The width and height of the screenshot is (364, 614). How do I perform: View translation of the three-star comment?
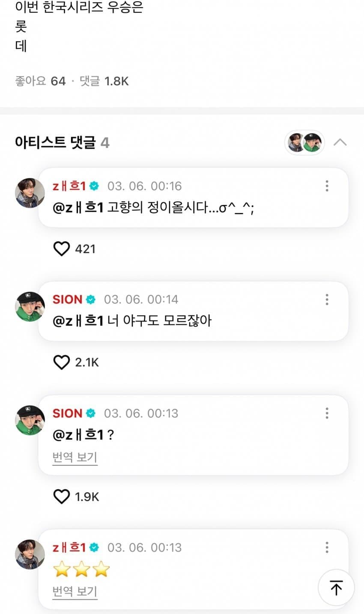pyautogui.click(x=75, y=592)
